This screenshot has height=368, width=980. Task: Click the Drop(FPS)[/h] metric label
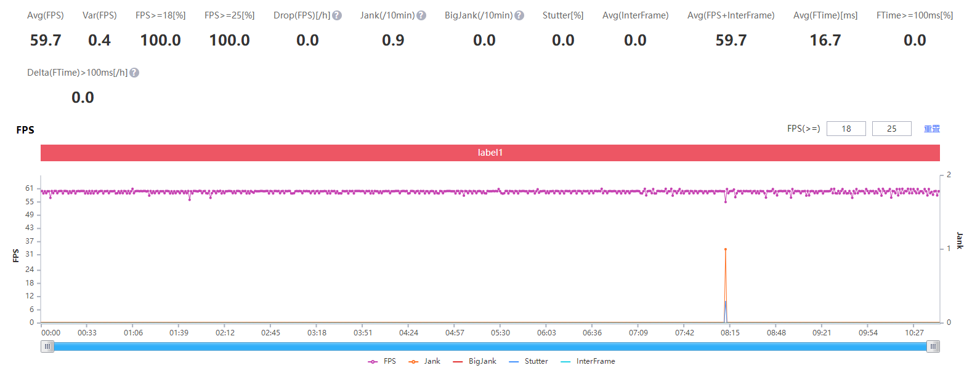click(302, 15)
